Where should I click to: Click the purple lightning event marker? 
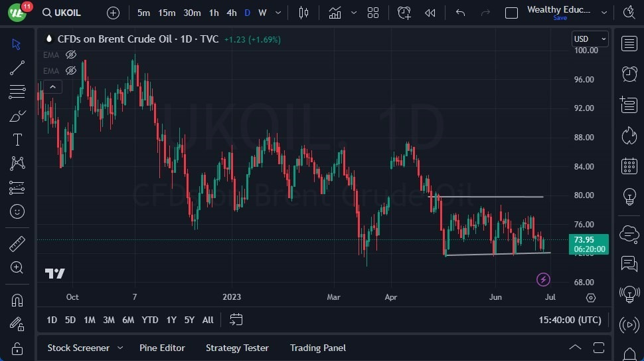(543, 280)
